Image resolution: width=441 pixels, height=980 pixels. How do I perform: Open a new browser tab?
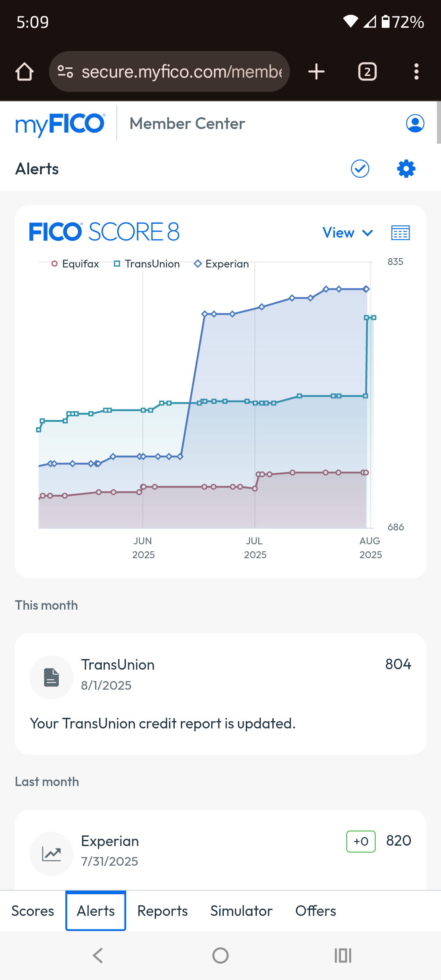316,71
